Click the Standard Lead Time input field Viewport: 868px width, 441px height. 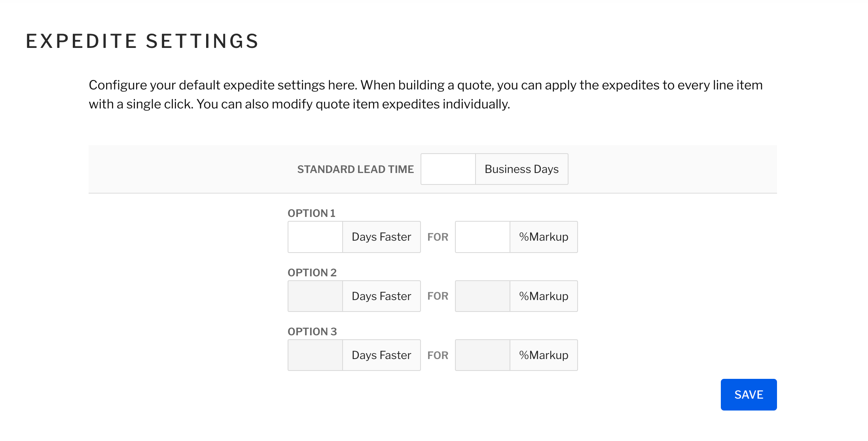point(447,169)
